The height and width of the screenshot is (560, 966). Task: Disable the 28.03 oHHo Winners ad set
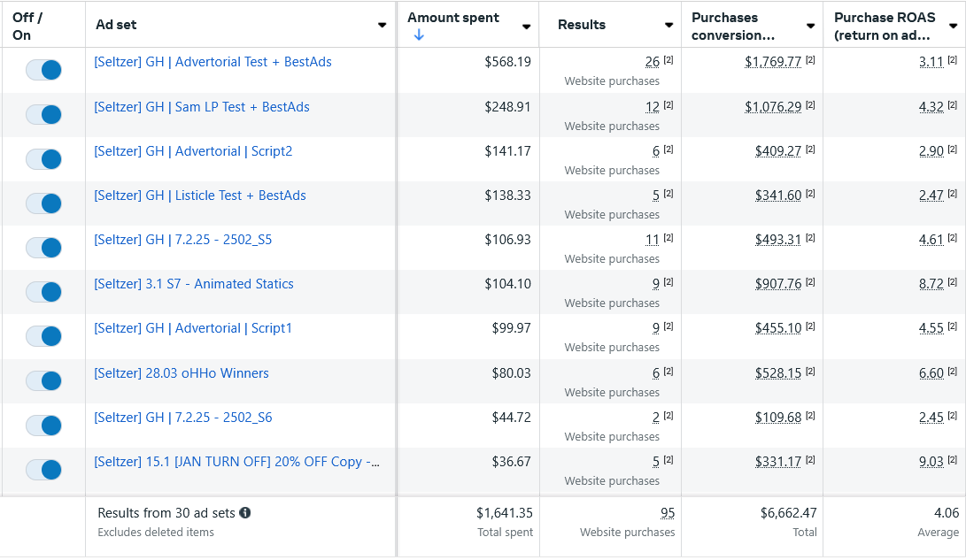[43, 381]
